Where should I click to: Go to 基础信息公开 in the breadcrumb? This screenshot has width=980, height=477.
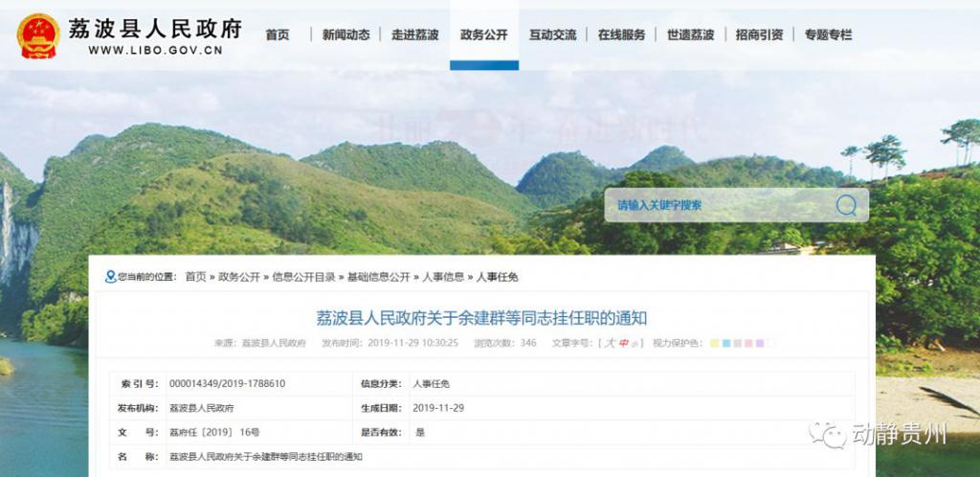tap(379, 277)
